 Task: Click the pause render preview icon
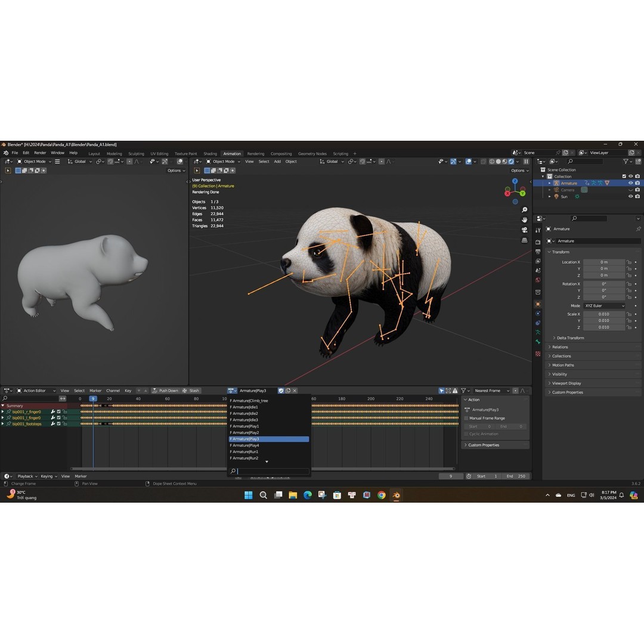(x=526, y=162)
